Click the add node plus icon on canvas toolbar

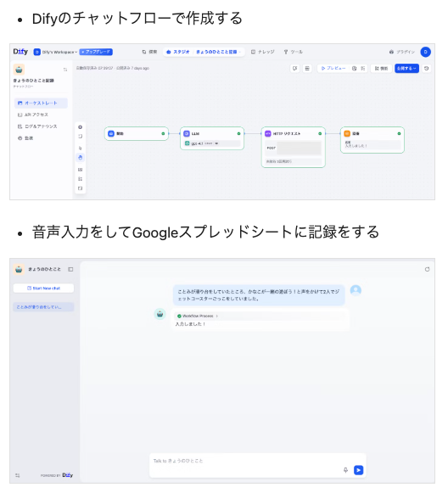tap(80, 127)
